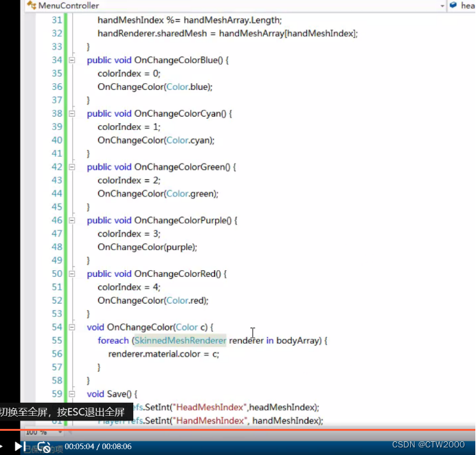The image size is (476, 455).
Task: Click 'void Save()' declaration
Action: (109, 394)
